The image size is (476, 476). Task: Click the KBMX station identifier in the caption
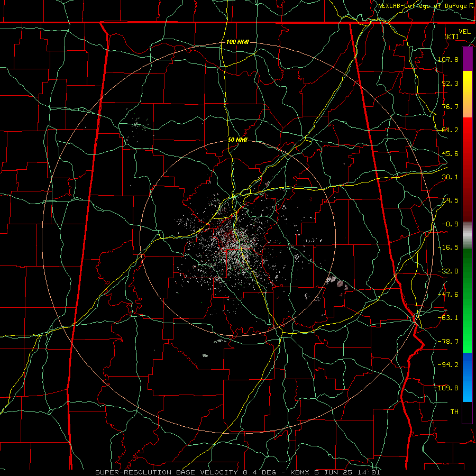300,472
